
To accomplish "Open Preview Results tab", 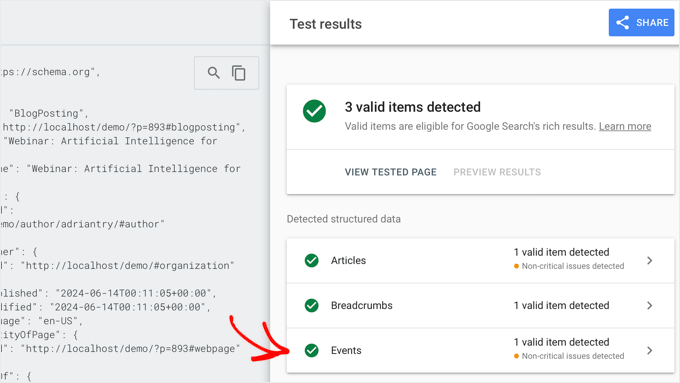I will tap(497, 172).
